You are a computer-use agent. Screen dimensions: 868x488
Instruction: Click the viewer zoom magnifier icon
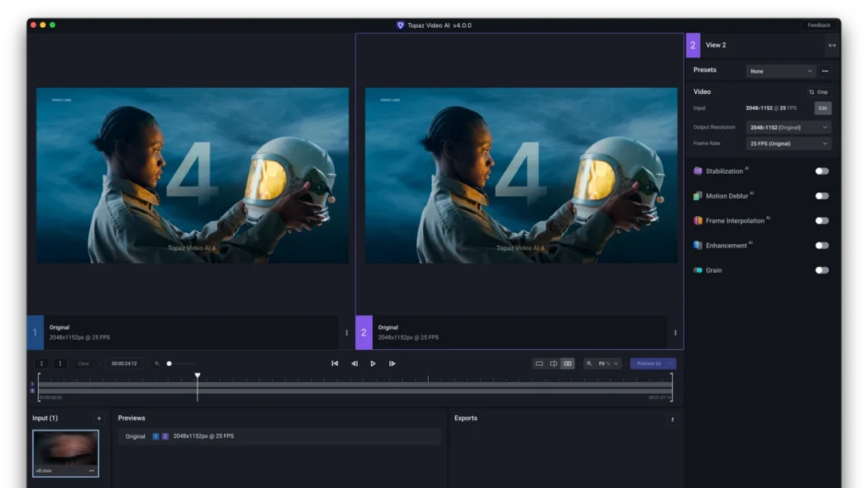tap(589, 363)
